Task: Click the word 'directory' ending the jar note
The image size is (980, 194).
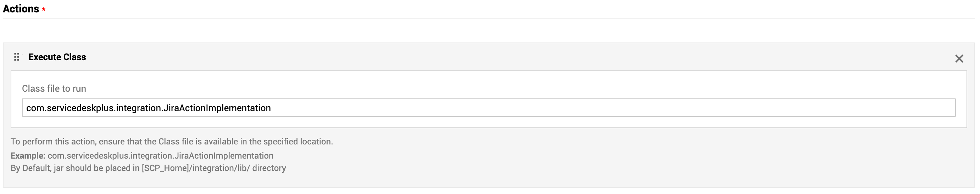Action: click(x=269, y=168)
